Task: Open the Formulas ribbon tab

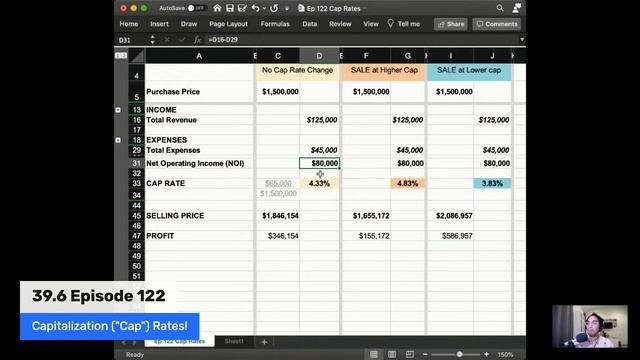Action: pos(275,24)
